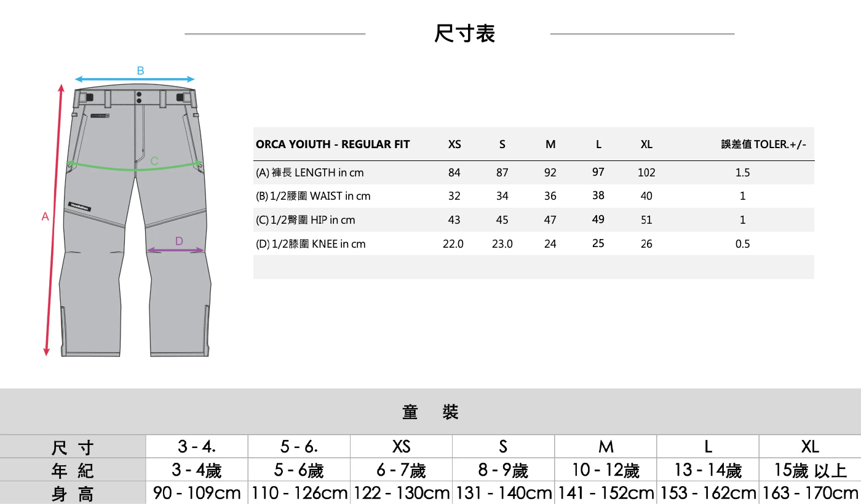
Task: Click the 10 - 12歲 age cell
Action: 606,470
